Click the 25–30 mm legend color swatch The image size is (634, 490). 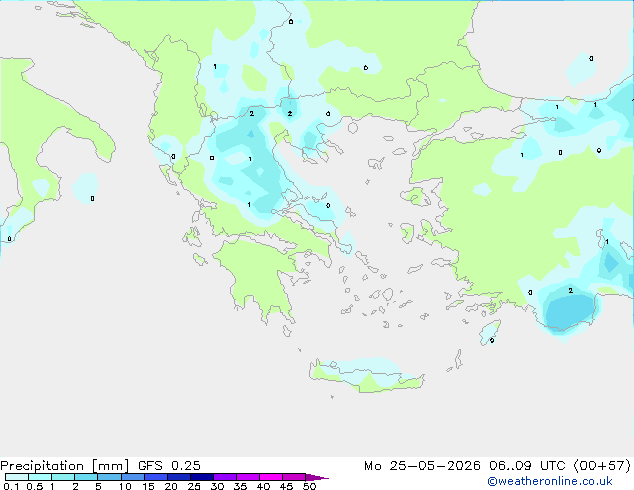point(201,477)
